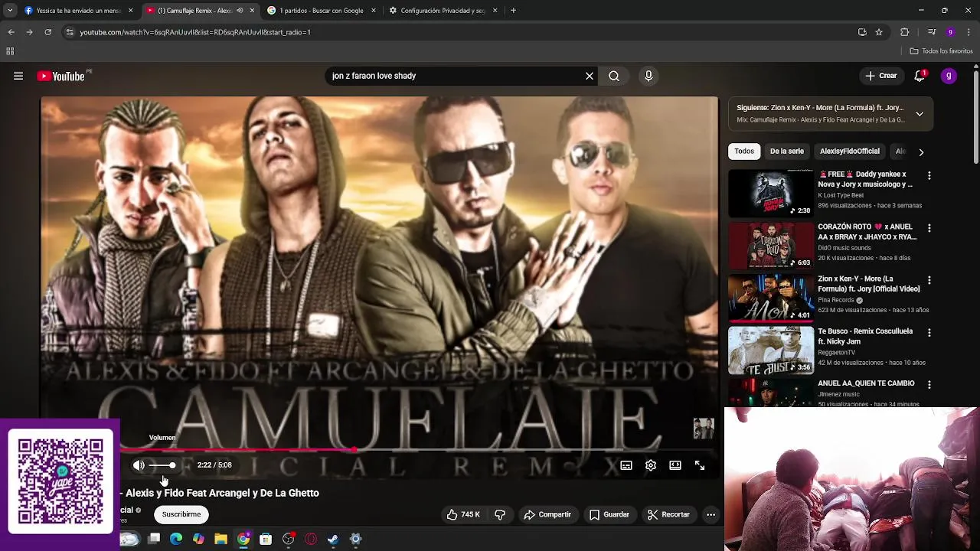Run the search with the magnifier button
The image size is (980, 551).
click(x=614, y=76)
